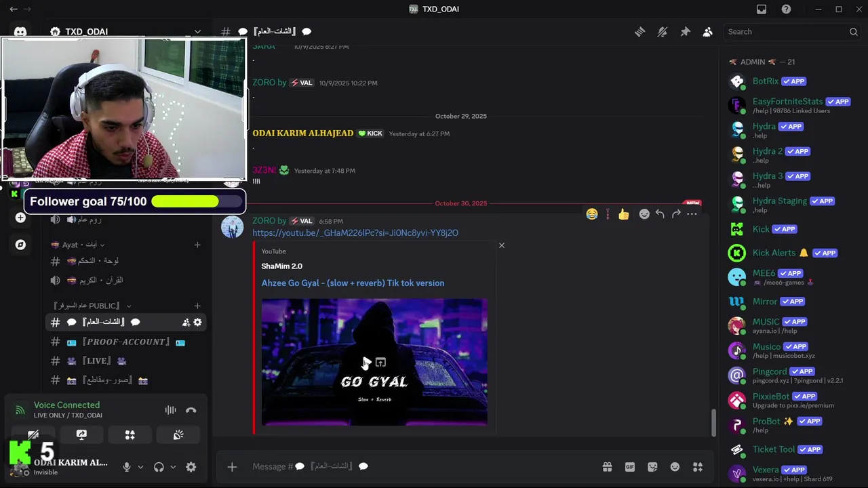Open User Settings gear
This screenshot has width=868, height=488.
(x=191, y=467)
